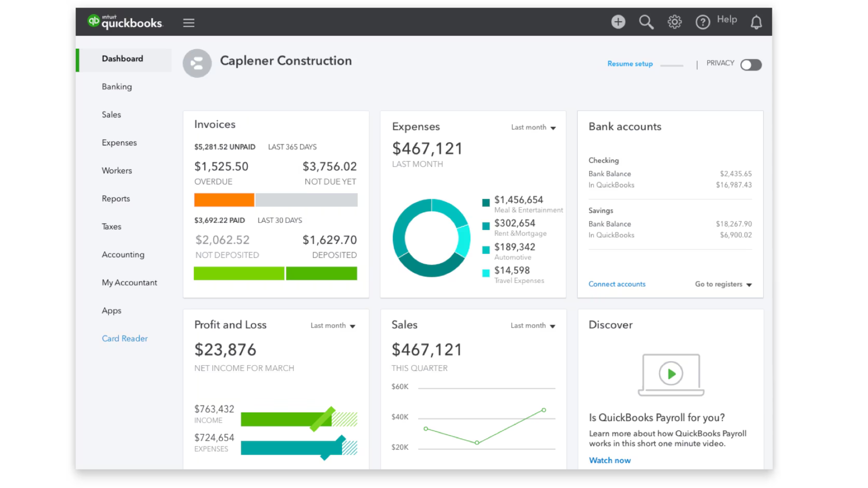868x488 pixels.
Task: Play the payroll video thumbnail
Action: point(671,374)
